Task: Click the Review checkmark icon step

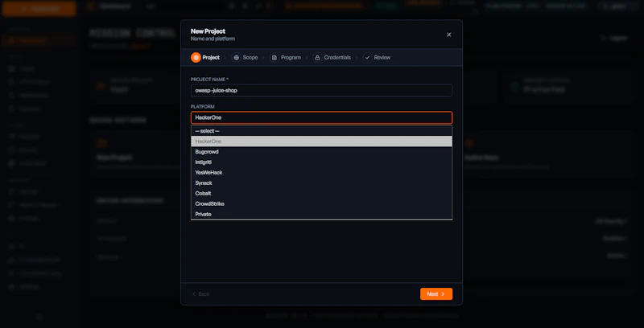Action: [368, 57]
